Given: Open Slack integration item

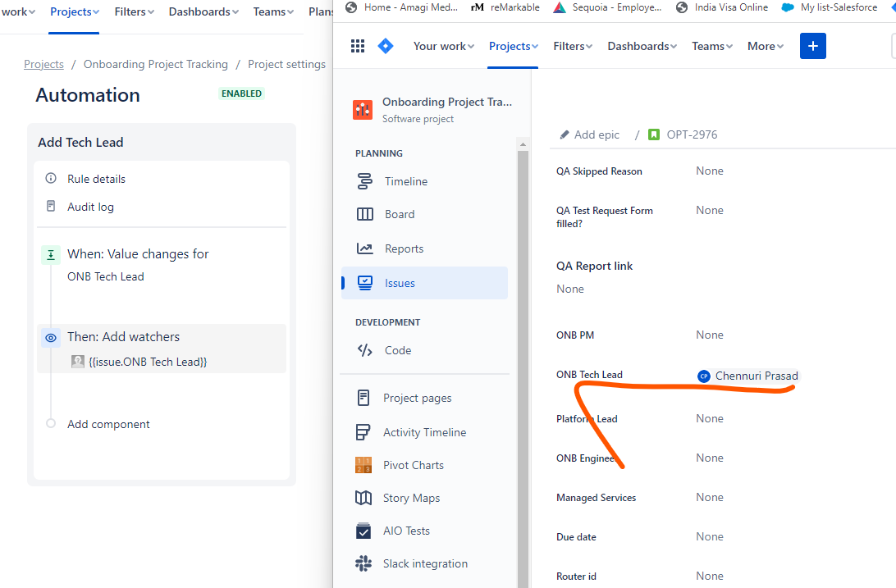Looking at the screenshot, I should (x=424, y=564).
